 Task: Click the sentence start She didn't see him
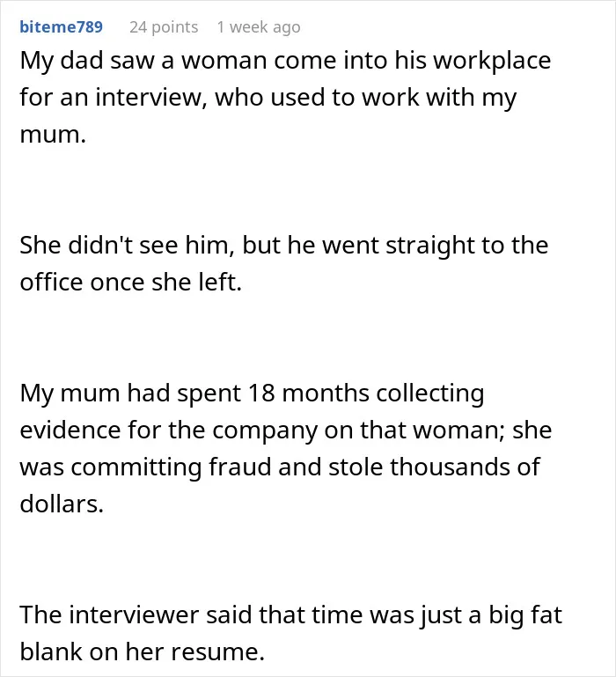click(127, 246)
